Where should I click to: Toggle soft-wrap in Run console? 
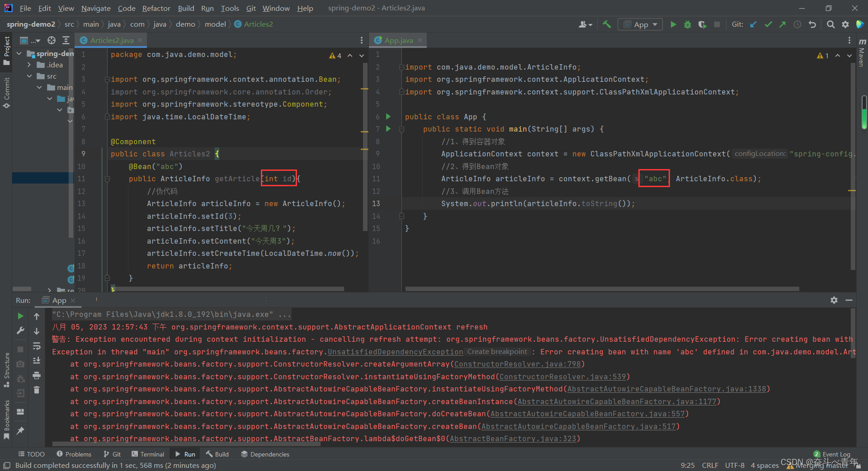click(37, 346)
